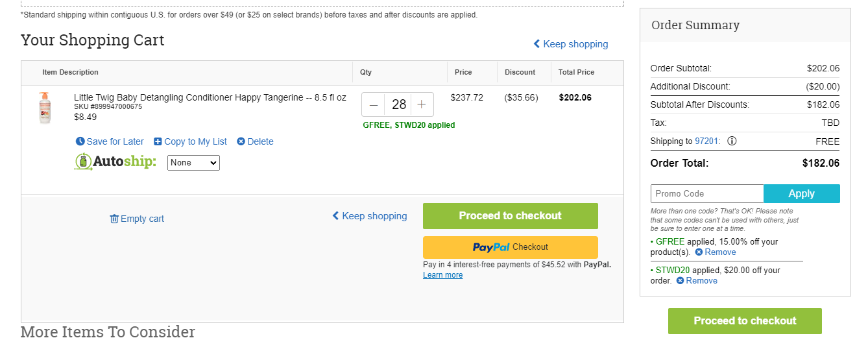Screen dimensions: 868x338
Task: Click Proceed to checkout in the cart
Action: [x=511, y=216]
